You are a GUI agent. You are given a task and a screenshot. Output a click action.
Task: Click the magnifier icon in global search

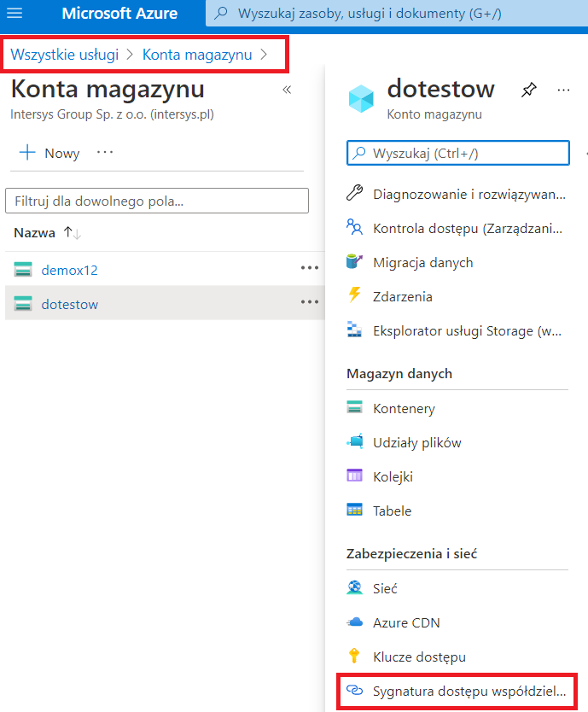[x=221, y=13]
